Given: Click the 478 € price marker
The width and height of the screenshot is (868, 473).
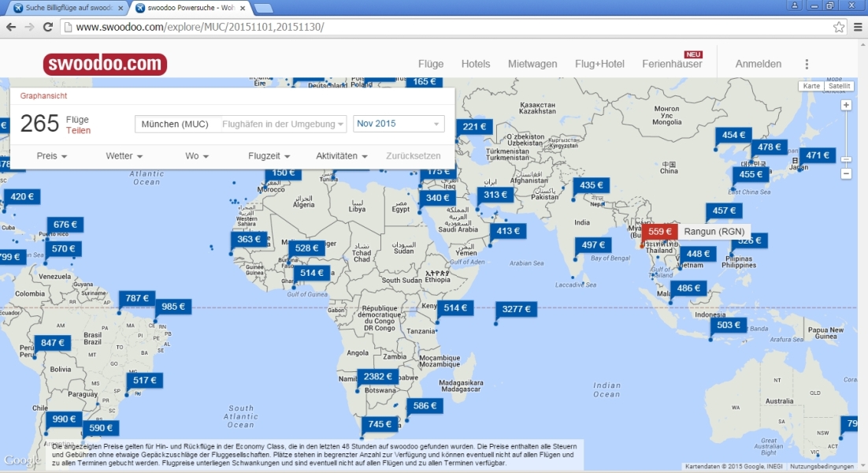Looking at the screenshot, I should [769, 147].
